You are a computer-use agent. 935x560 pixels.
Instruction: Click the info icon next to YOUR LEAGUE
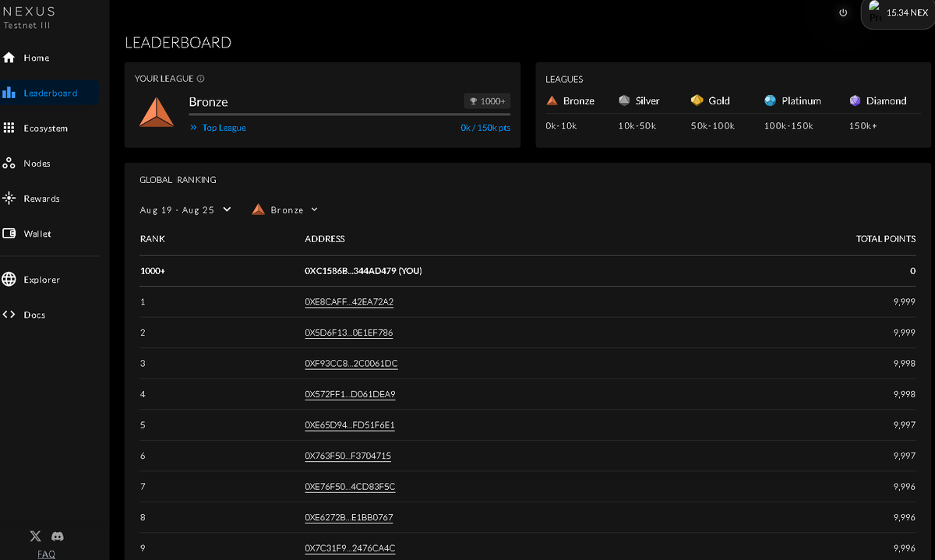pyautogui.click(x=201, y=79)
